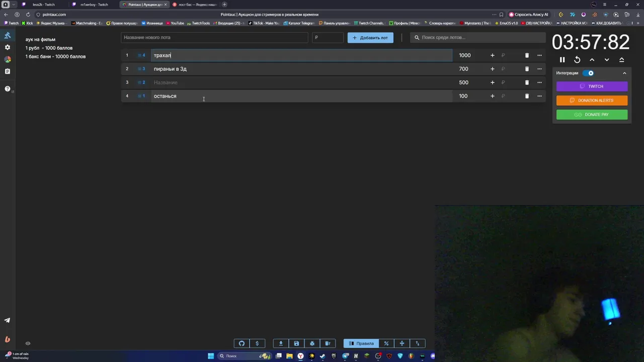Edit the остаться lot name
The image size is (644, 362).
point(302,96)
